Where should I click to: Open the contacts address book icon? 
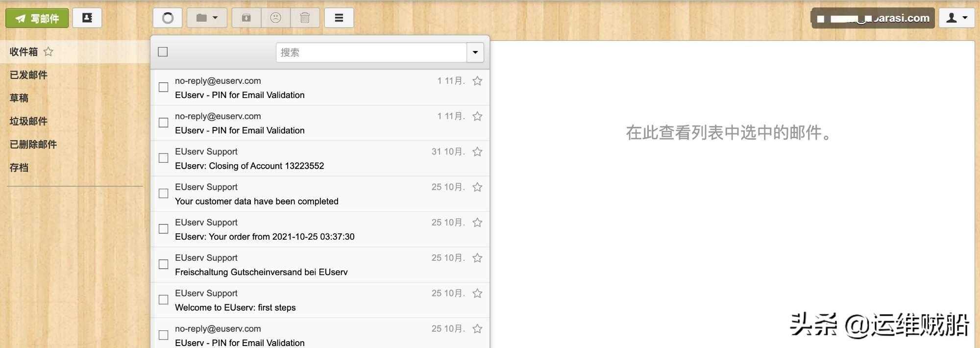(x=87, y=18)
